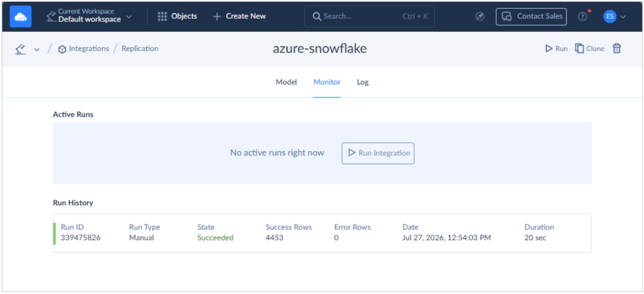Click the Run History heading
Image resolution: width=644 pixels, height=294 pixels.
(x=73, y=203)
